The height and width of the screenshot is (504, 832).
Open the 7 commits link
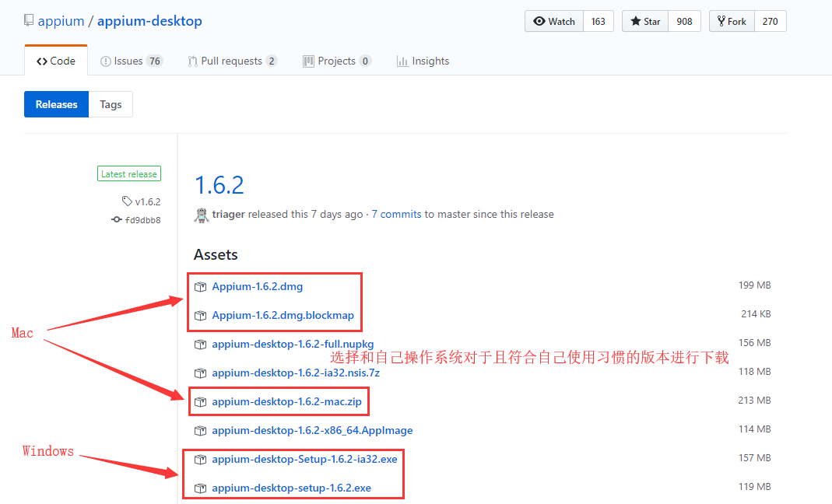pyautogui.click(x=396, y=214)
